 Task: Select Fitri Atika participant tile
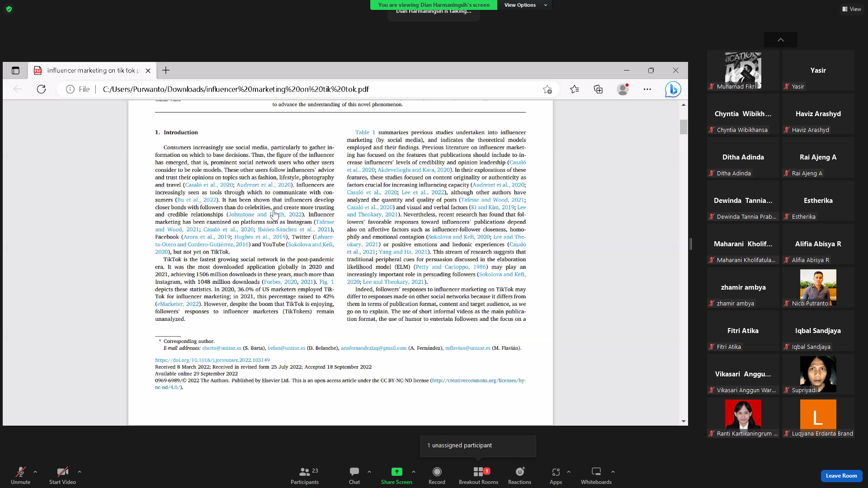pos(743,331)
